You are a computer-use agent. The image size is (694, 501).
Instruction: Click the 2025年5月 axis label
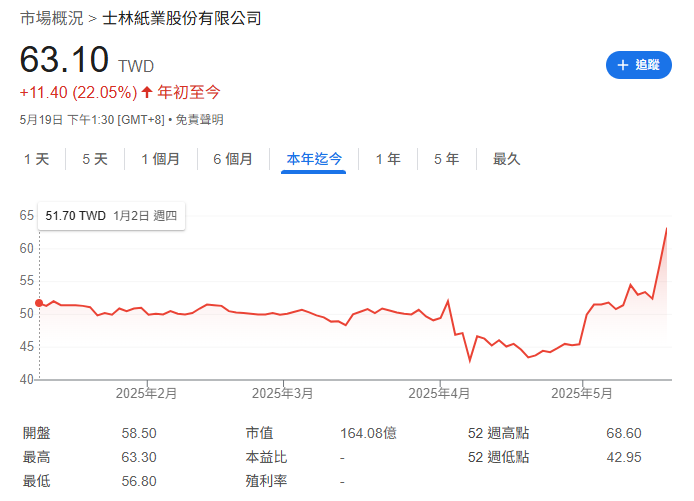(x=582, y=393)
